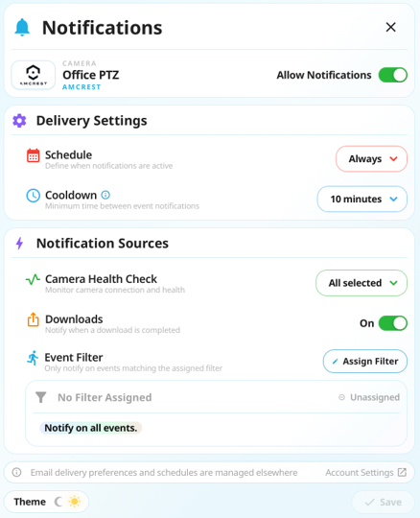Click the red Schedule calendar icon

tap(33, 155)
